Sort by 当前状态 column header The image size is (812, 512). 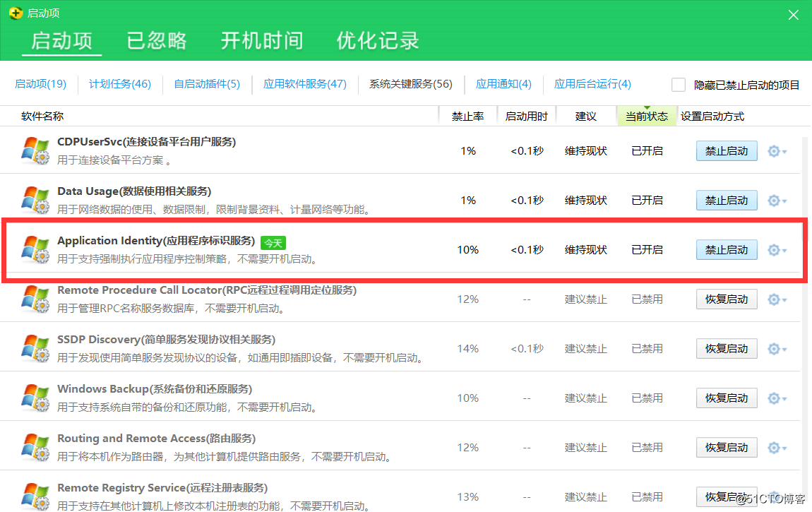[x=647, y=117]
